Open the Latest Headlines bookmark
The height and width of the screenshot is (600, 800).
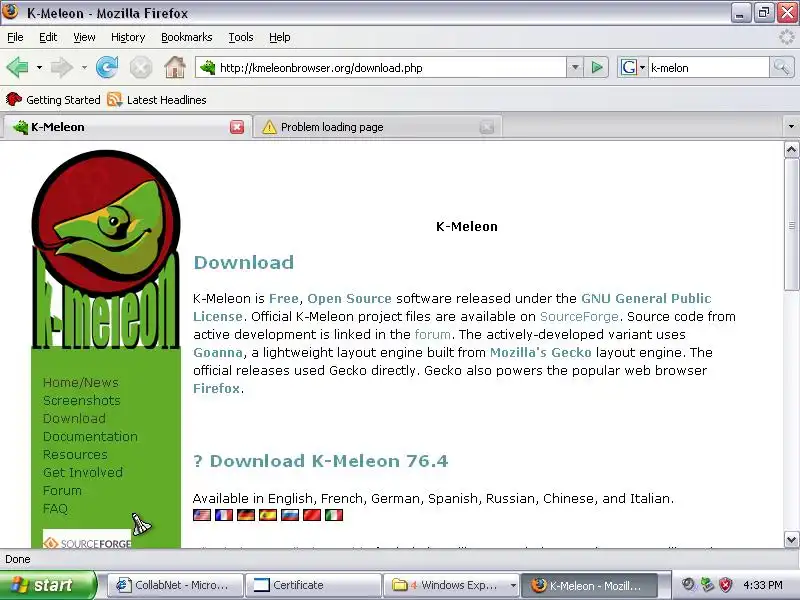click(x=157, y=99)
